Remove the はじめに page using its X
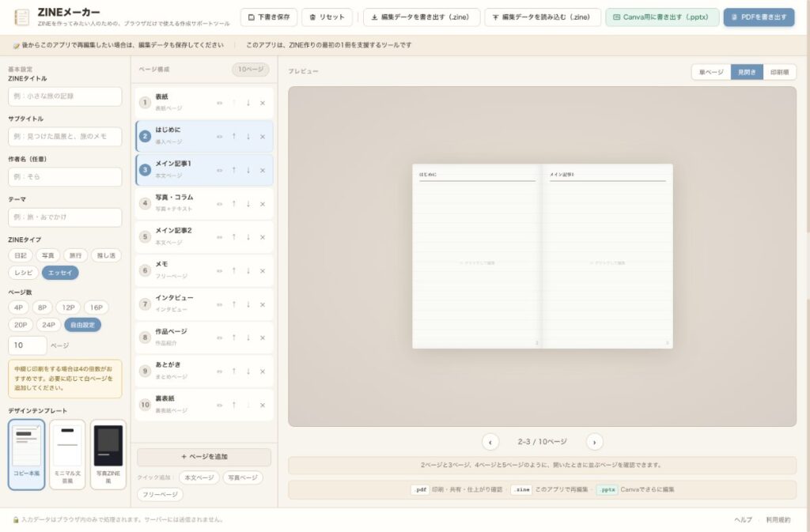 point(263,136)
